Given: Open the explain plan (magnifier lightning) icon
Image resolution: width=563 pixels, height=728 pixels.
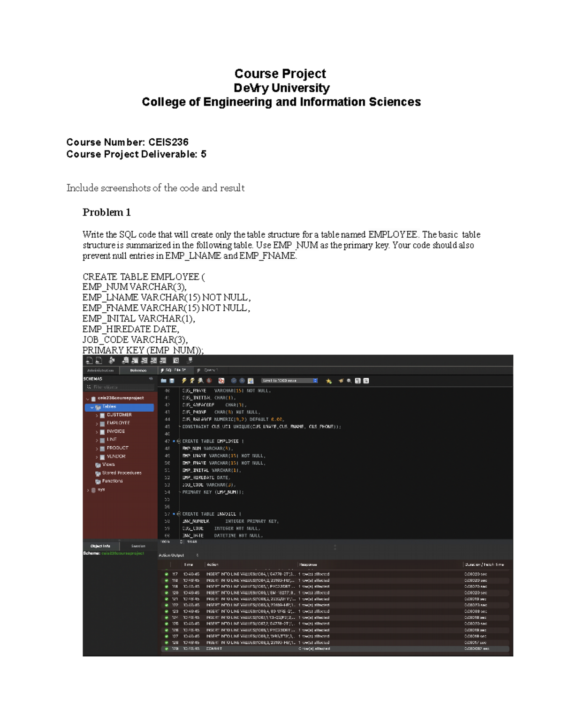Looking at the screenshot, I should point(201,380).
